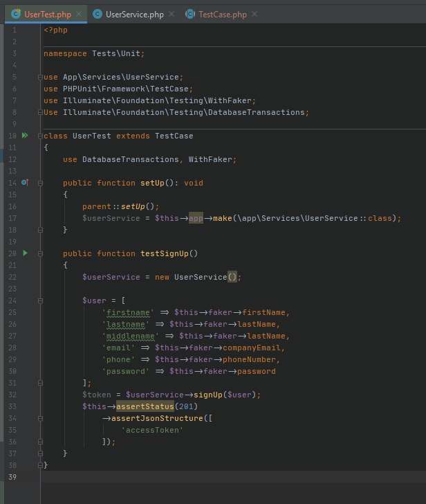Collapse the setUp function
The width and height of the screenshot is (426, 504).
[x=40, y=183]
